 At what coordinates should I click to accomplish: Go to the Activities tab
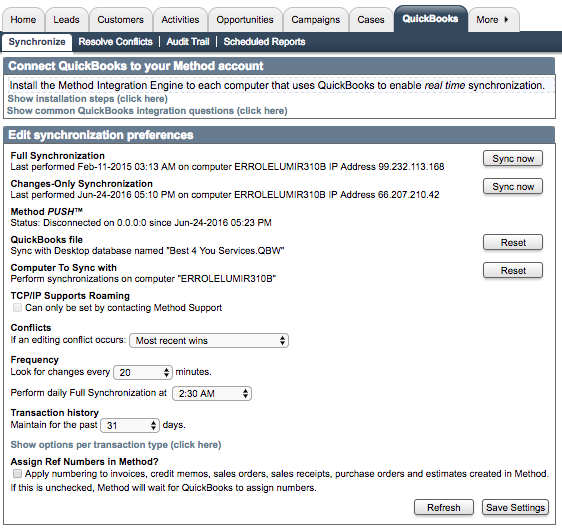point(180,19)
